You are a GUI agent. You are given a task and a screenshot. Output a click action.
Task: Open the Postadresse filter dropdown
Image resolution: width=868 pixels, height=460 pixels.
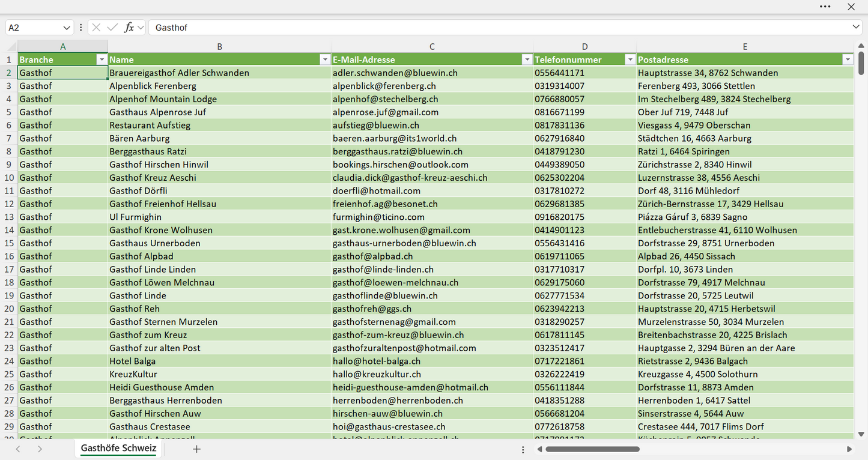[848, 59]
